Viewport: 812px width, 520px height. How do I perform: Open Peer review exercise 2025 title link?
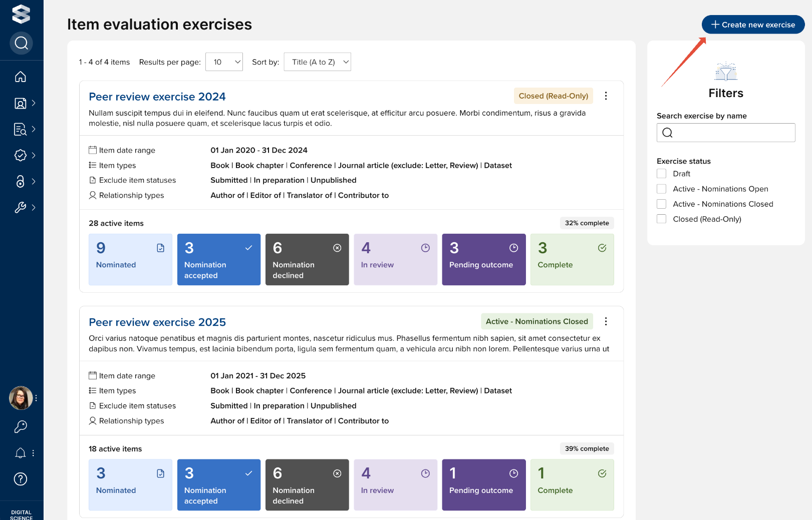click(x=157, y=322)
